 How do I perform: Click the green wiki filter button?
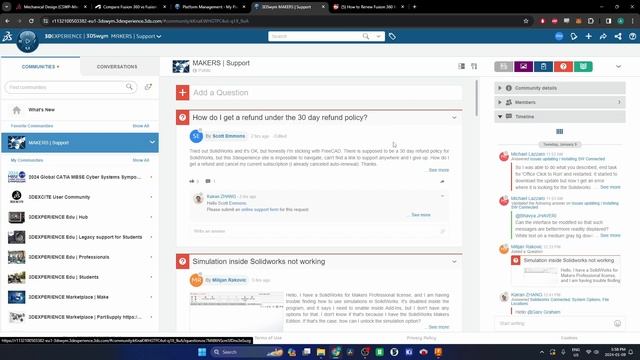click(583, 67)
